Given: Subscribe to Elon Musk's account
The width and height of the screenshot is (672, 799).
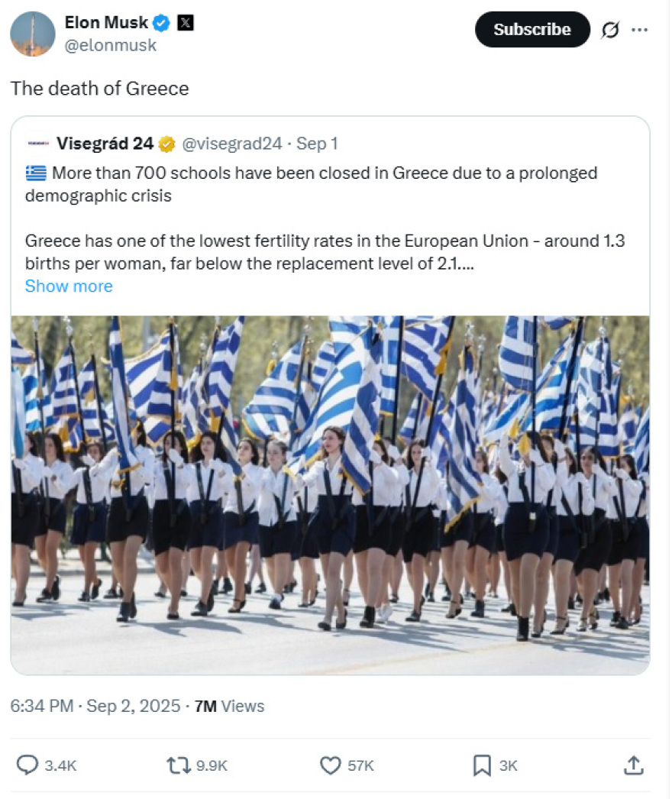Looking at the screenshot, I should coord(532,30).
